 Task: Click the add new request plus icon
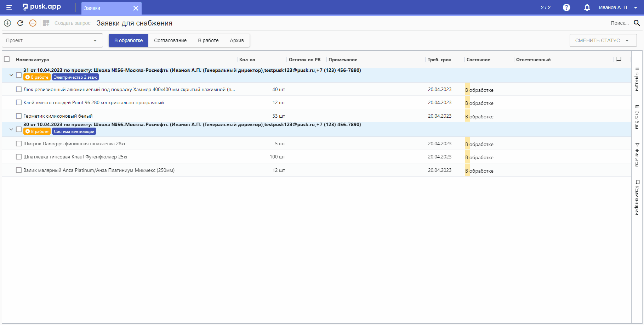click(7, 23)
